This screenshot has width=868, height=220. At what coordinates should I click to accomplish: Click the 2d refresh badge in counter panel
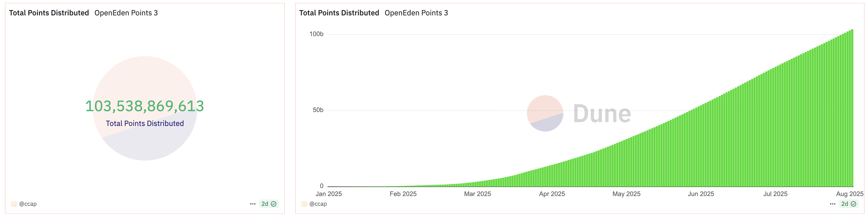click(x=269, y=204)
